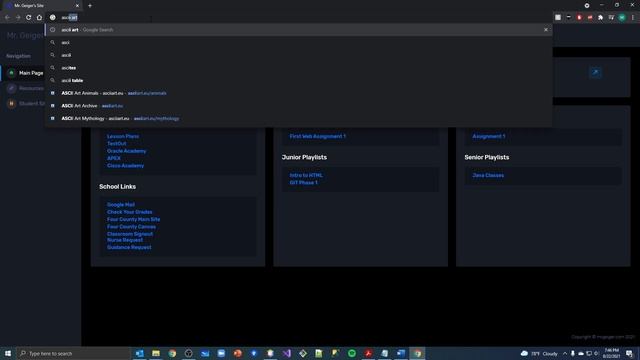Open the Four County Canvas link
Image resolution: width=640 pixels, height=360 pixels.
coord(131,227)
